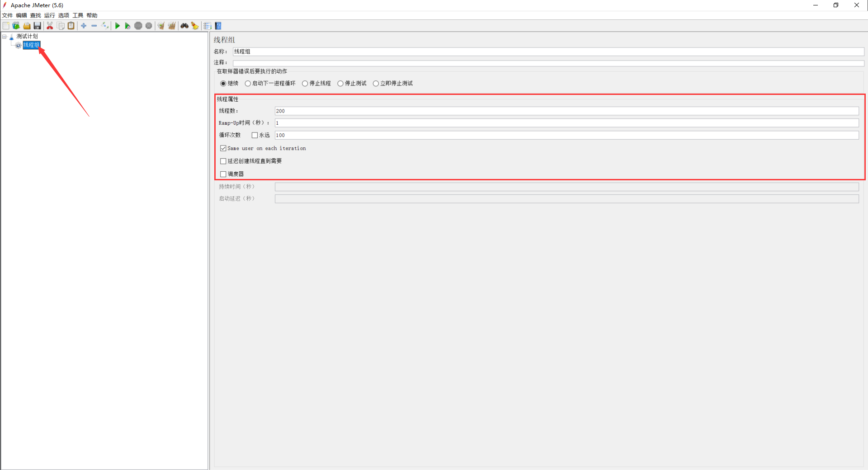Click the green Start test button
This screenshot has width=868, height=470.
[x=117, y=26]
